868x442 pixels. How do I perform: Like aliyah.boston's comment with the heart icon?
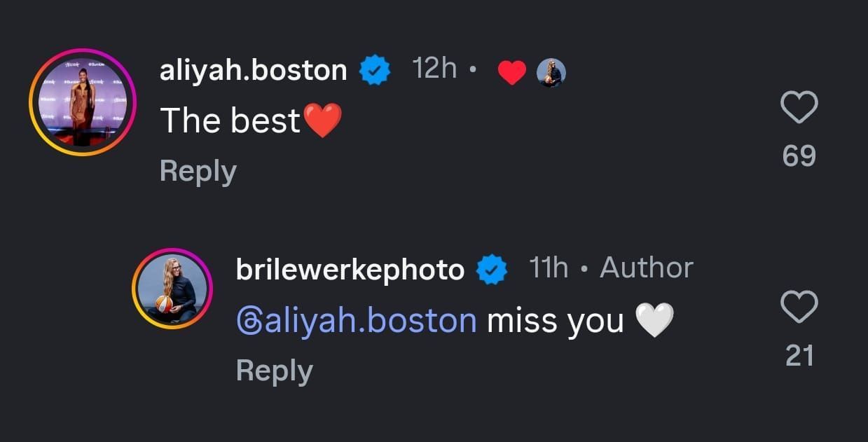(x=799, y=106)
